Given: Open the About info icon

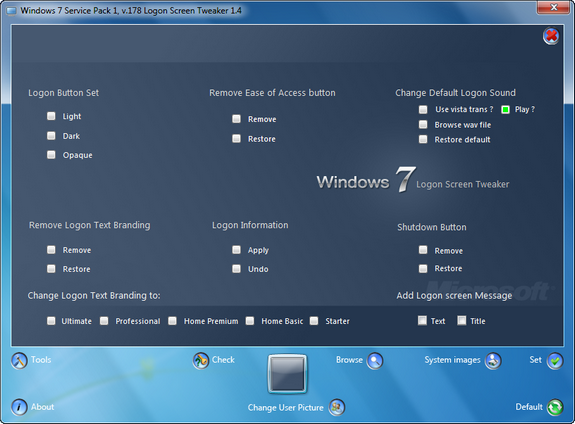Looking at the screenshot, I should [x=19, y=407].
